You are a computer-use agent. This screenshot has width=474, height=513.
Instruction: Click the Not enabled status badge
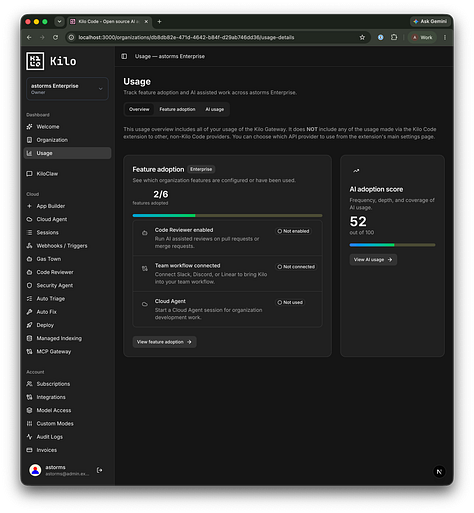tap(293, 231)
